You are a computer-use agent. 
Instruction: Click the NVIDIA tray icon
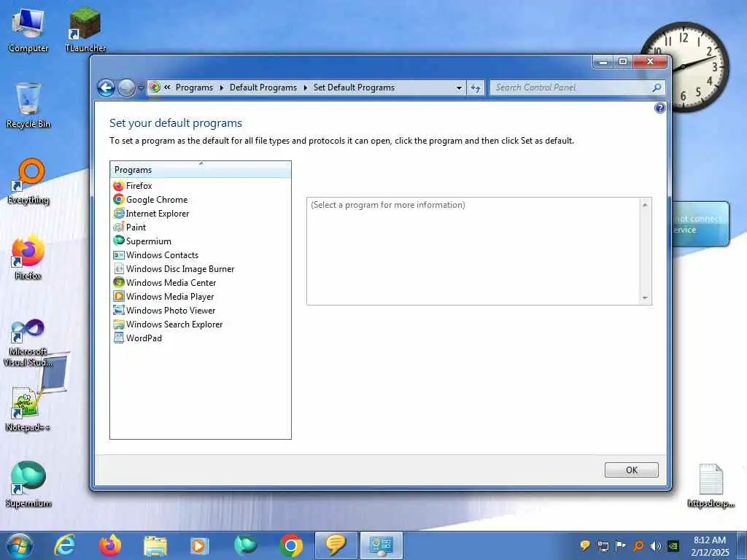click(673, 546)
